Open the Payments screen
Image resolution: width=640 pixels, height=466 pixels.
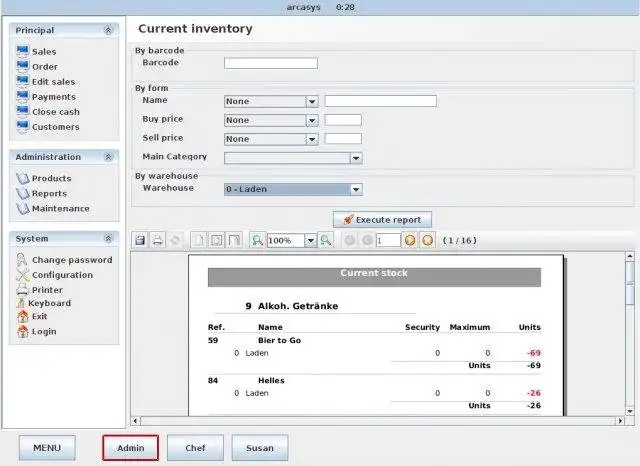(46, 97)
